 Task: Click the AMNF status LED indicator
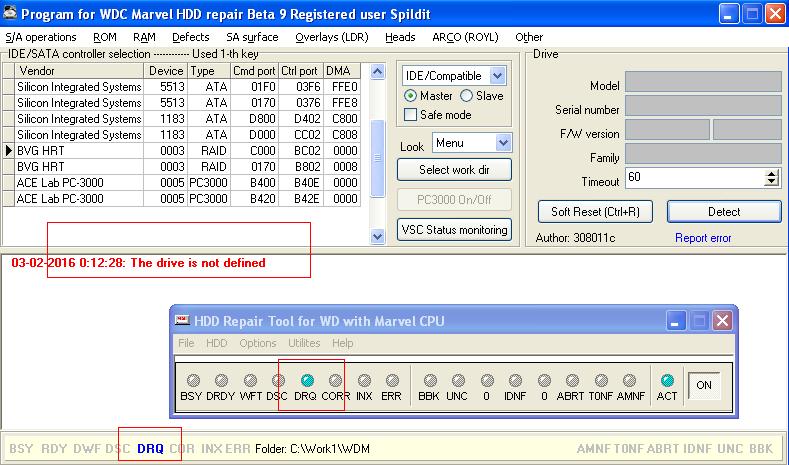coord(629,380)
